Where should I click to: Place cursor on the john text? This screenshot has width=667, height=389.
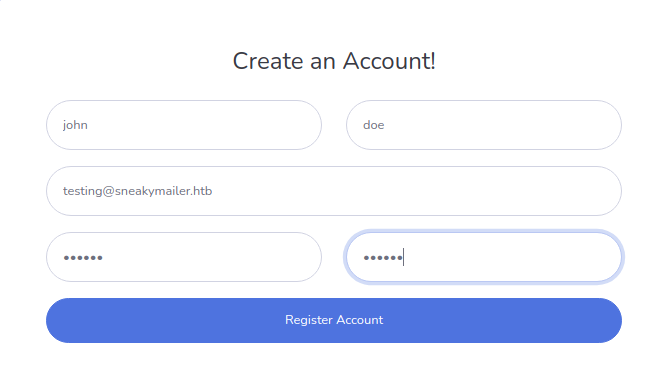click(75, 125)
